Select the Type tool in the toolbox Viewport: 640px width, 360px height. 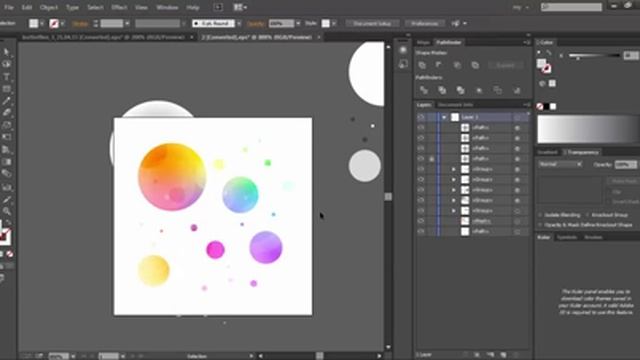6,77
